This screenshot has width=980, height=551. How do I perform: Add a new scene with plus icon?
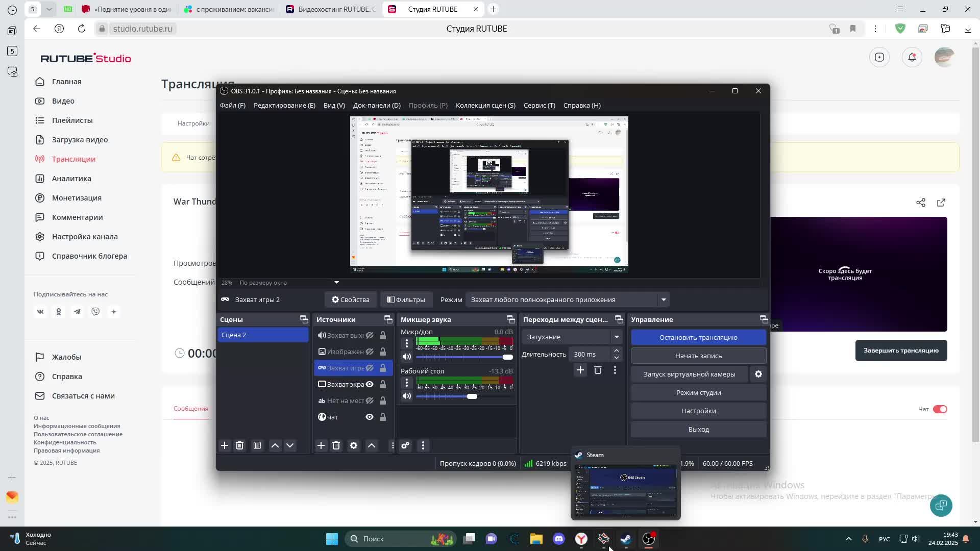[x=225, y=445]
